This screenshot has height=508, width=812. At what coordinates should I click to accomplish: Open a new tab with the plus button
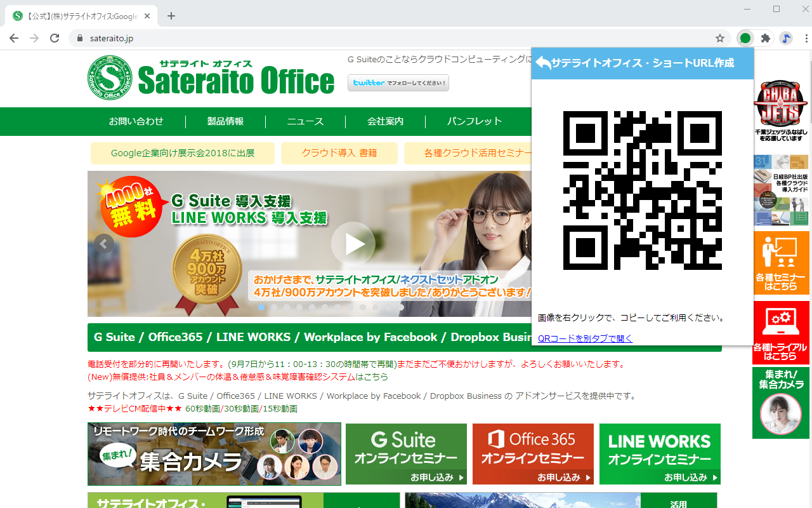click(171, 16)
